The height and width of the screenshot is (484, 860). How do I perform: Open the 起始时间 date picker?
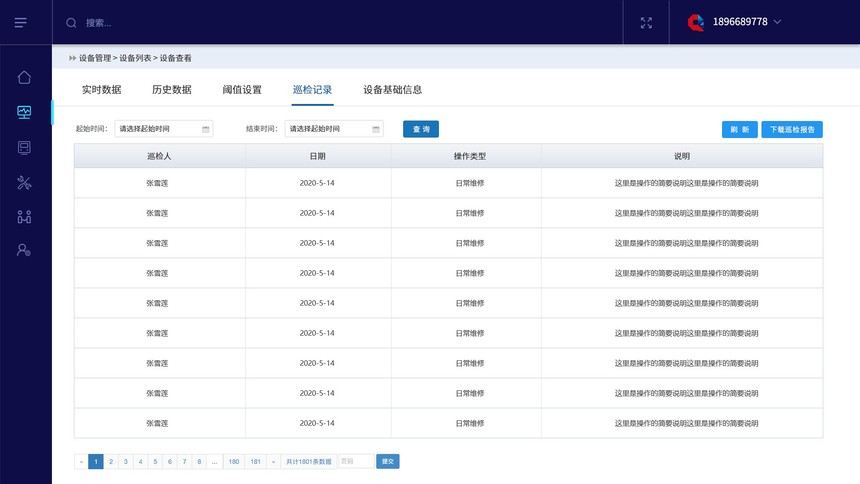164,129
